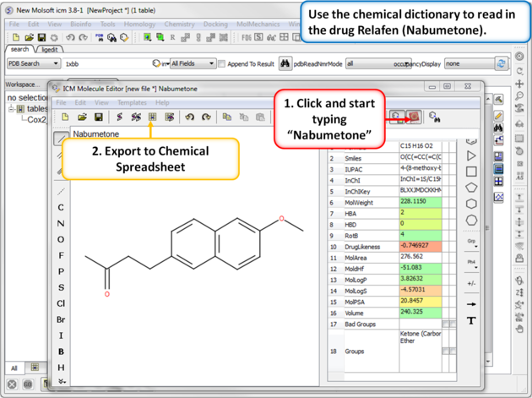The width and height of the screenshot is (532, 398).
Task: Select Cox2 table in workspace tree
Action: (36, 119)
